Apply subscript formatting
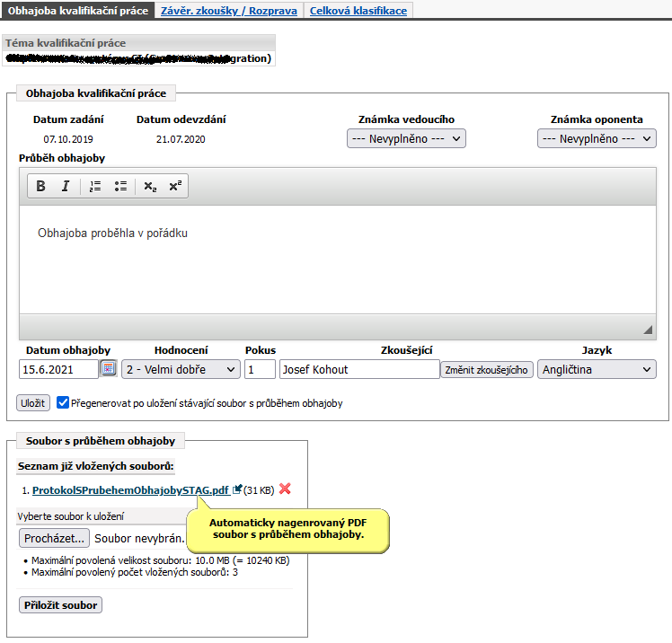This screenshot has height=643, width=672. click(150, 186)
